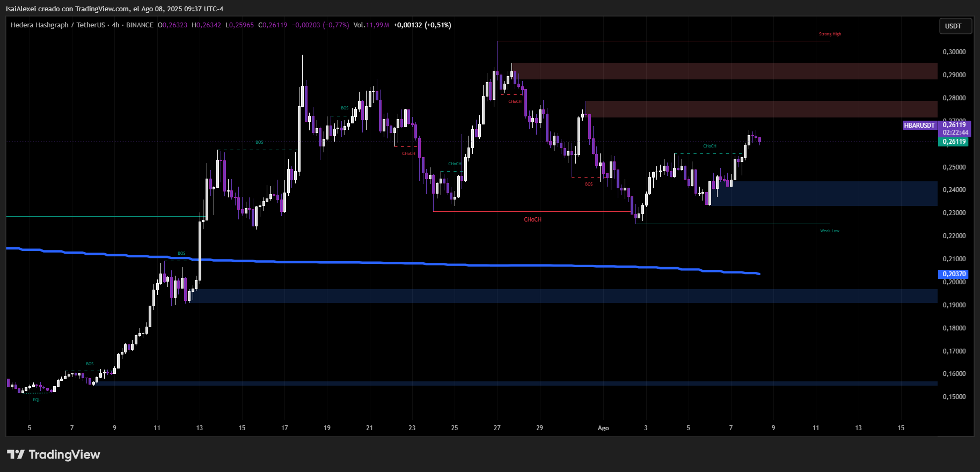Click the large red CHoCH label
This screenshot has height=472, width=980.
(532, 220)
